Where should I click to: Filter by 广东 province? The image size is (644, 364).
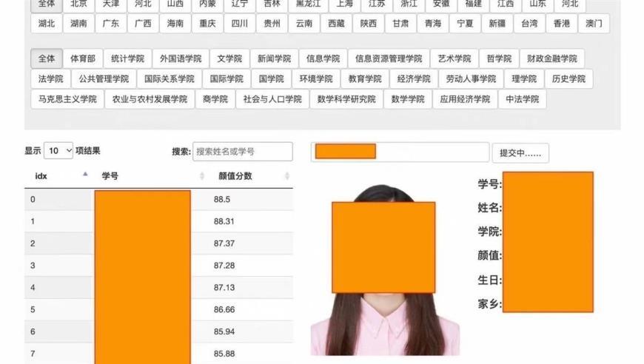(111, 24)
